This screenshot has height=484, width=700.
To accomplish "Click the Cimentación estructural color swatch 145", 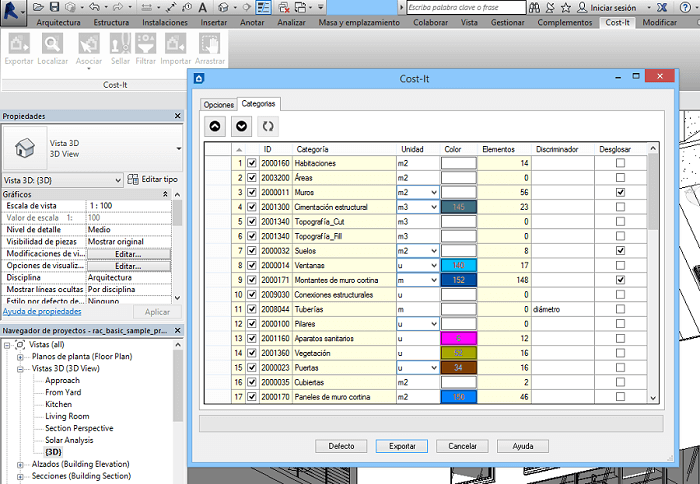I will click(x=458, y=207).
